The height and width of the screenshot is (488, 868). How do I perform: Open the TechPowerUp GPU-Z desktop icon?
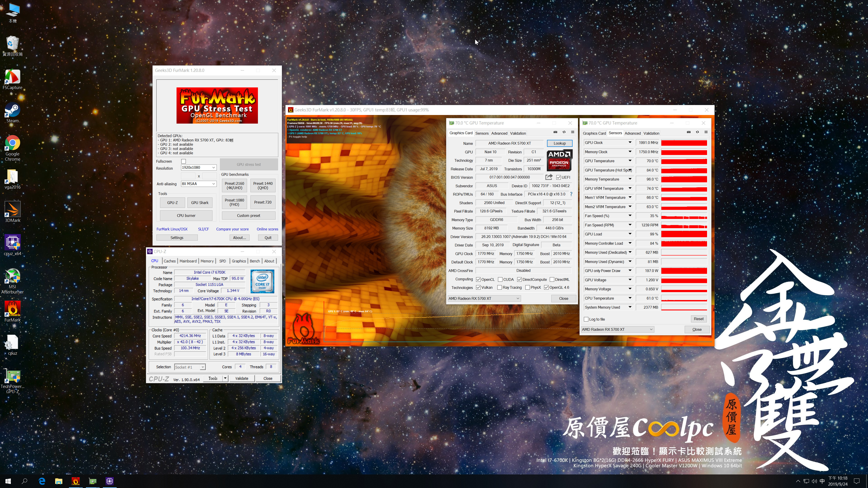point(12,380)
